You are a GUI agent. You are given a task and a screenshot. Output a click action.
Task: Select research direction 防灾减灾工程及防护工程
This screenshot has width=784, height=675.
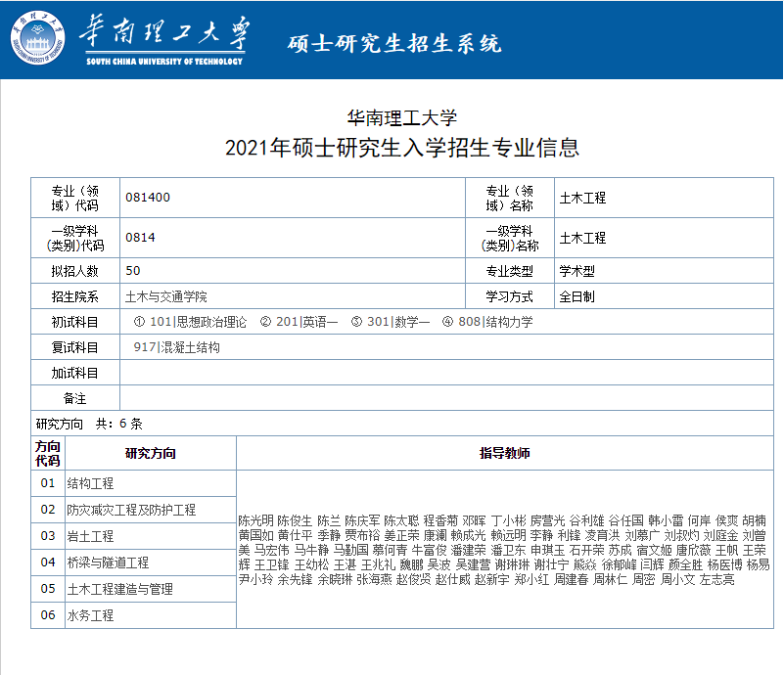pos(131,510)
